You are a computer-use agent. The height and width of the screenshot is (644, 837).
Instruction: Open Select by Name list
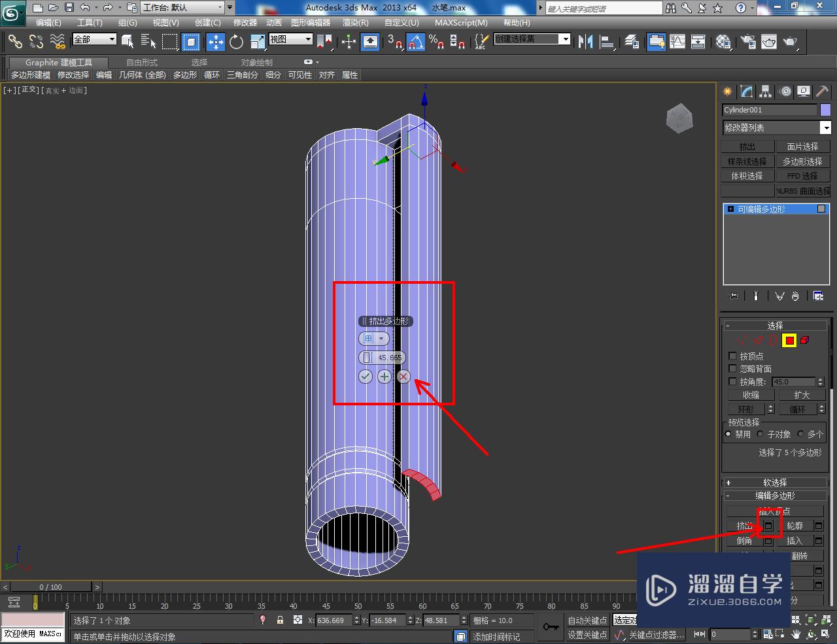coord(148,42)
